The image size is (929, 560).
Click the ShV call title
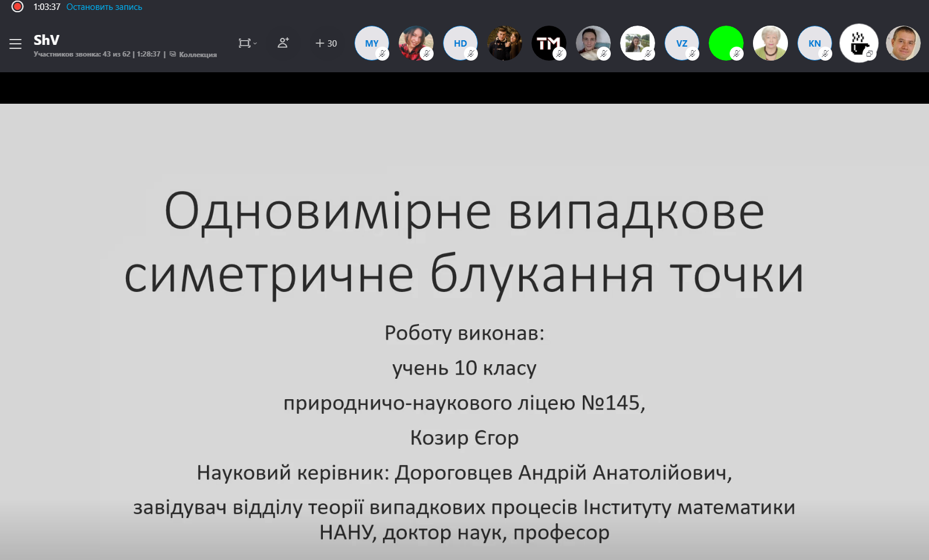coord(47,40)
